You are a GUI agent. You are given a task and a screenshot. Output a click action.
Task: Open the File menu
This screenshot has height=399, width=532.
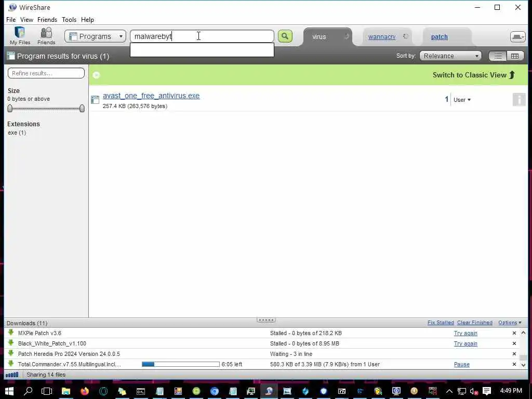click(x=11, y=20)
